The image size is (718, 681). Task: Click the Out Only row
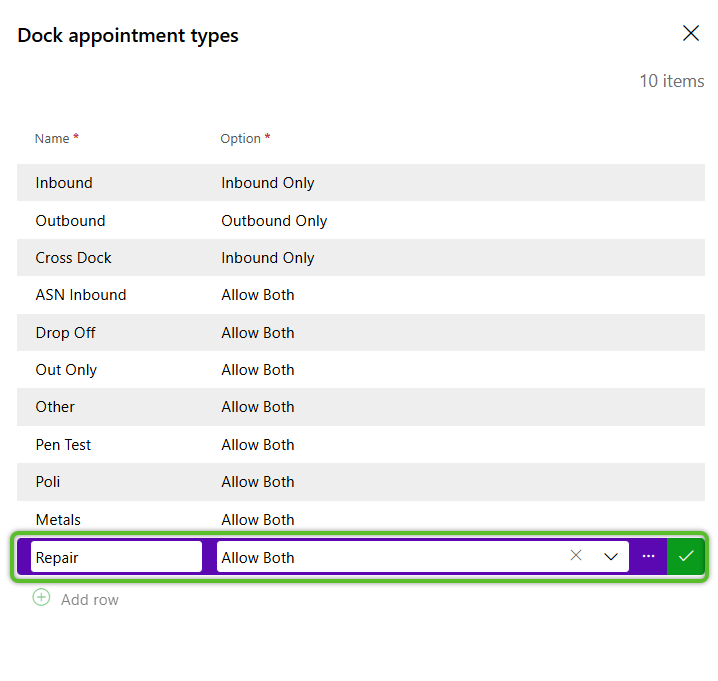point(361,370)
